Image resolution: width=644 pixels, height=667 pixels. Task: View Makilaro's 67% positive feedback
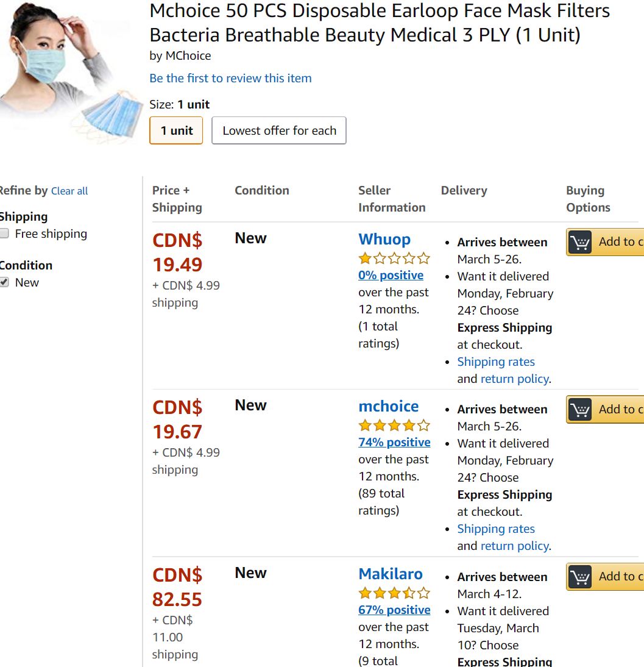[394, 610]
